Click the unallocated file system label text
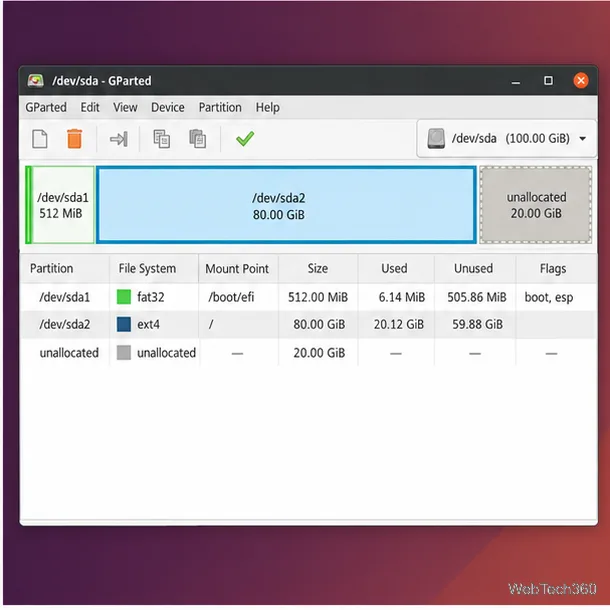Image resolution: width=610 pixels, height=610 pixels. pyautogui.click(x=166, y=352)
